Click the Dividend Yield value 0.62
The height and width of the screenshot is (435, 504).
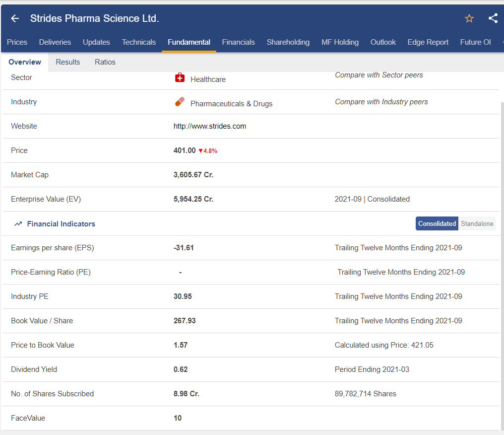coord(181,369)
